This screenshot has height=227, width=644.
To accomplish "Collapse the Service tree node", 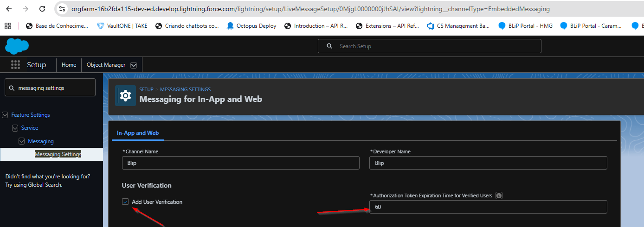I will click(15, 128).
